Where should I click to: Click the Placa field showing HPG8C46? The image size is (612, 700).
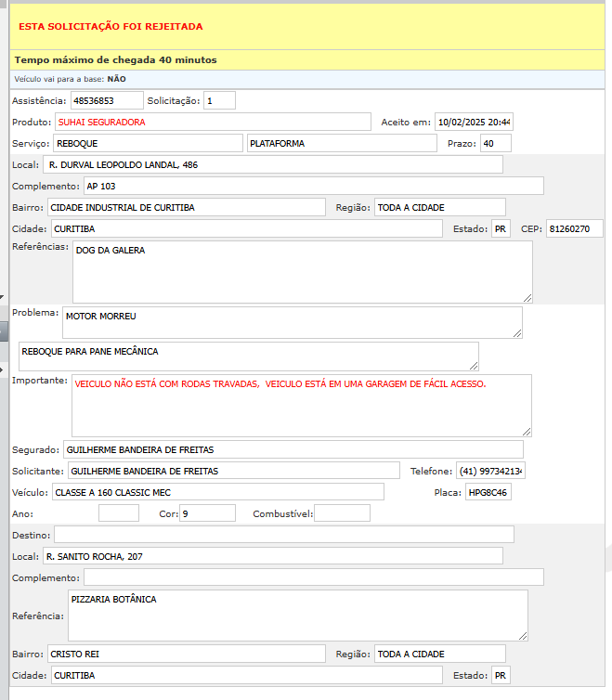(x=488, y=491)
